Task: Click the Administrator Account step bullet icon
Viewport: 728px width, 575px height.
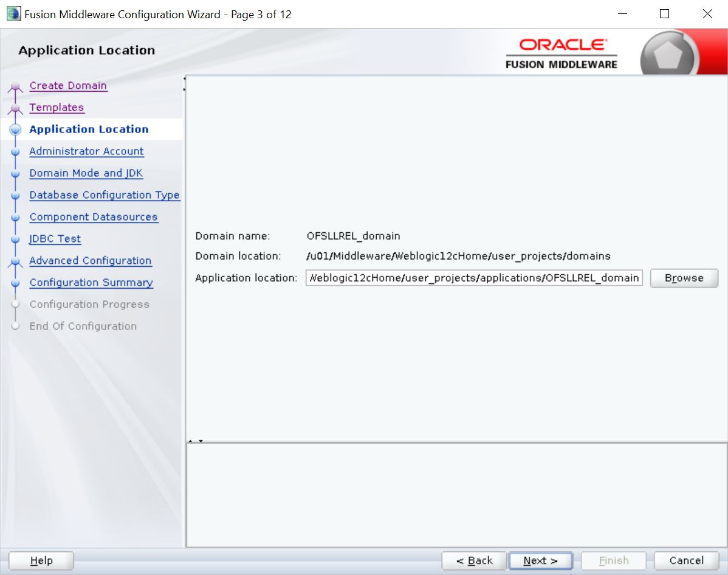Action: click(x=15, y=151)
